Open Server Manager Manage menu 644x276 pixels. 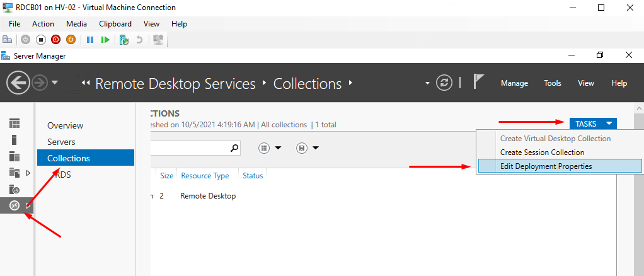click(515, 83)
